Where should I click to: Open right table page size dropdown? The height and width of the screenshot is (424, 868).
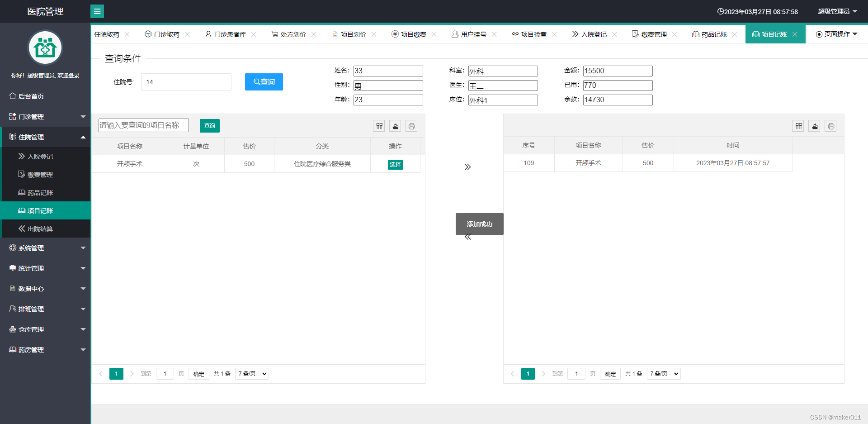pyautogui.click(x=664, y=374)
